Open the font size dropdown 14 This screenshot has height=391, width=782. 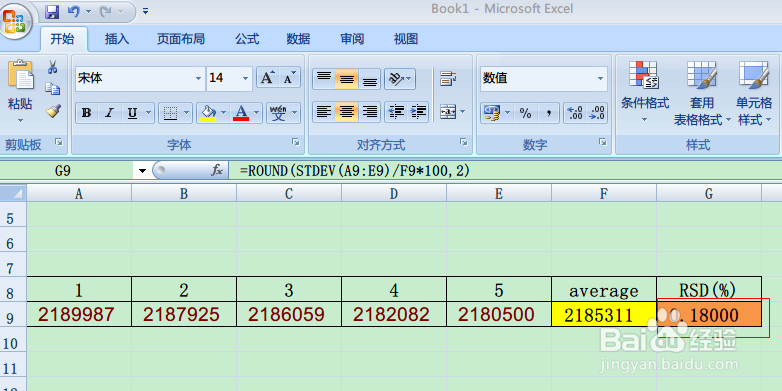[x=245, y=78]
